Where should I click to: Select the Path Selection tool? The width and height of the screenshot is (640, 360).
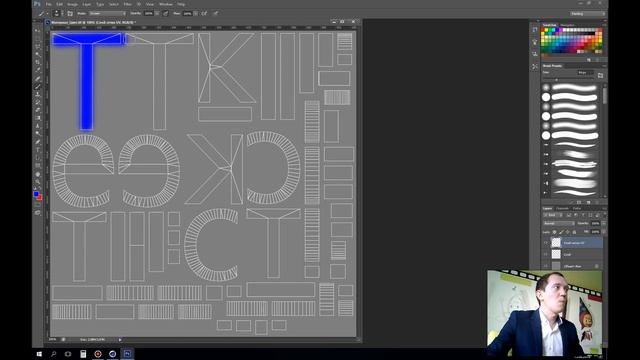(x=38, y=158)
